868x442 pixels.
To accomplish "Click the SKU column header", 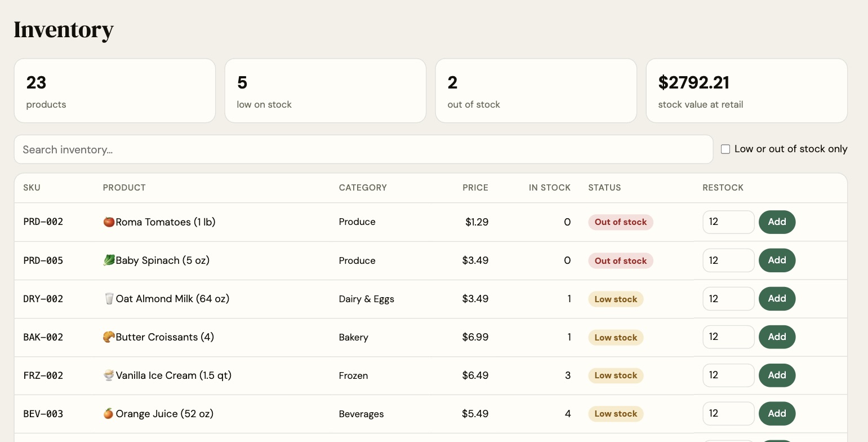I will point(32,188).
